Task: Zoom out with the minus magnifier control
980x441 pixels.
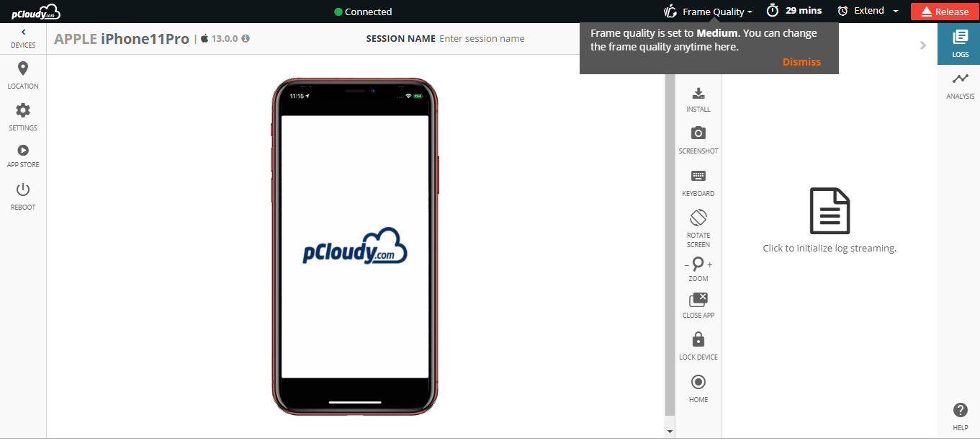Action: tap(687, 265)
